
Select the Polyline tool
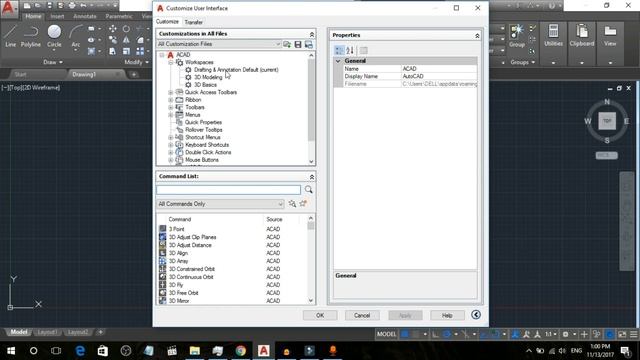(x=31, y=36)
